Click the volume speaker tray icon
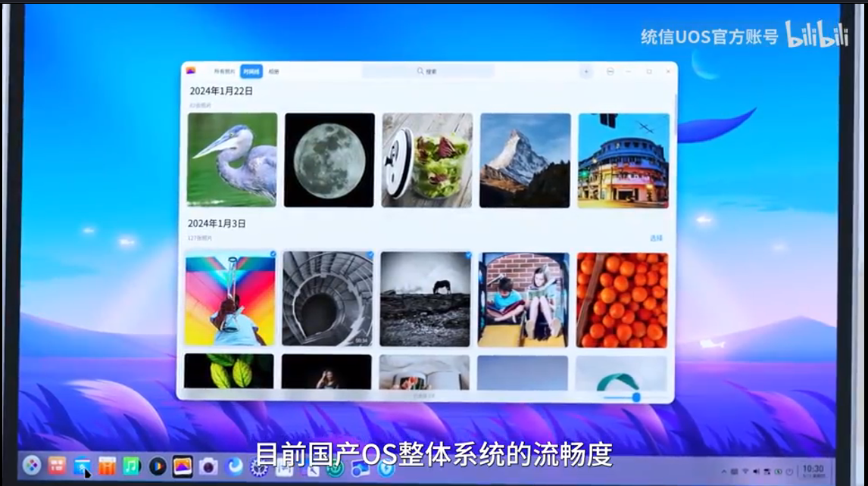Image resolution: width=868 pixels, height=486 pixels. click(x=756, y=472)
